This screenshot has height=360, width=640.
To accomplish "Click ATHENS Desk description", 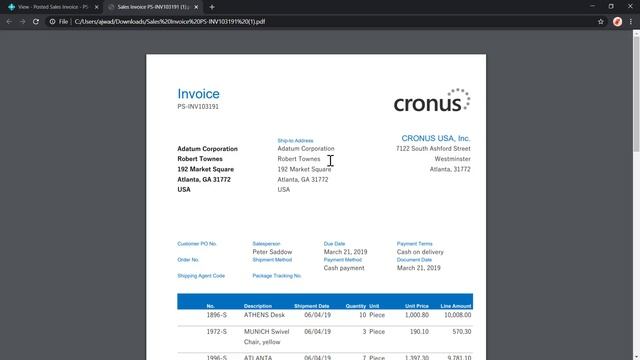I will pyautogui.click(x=264, y=315).
